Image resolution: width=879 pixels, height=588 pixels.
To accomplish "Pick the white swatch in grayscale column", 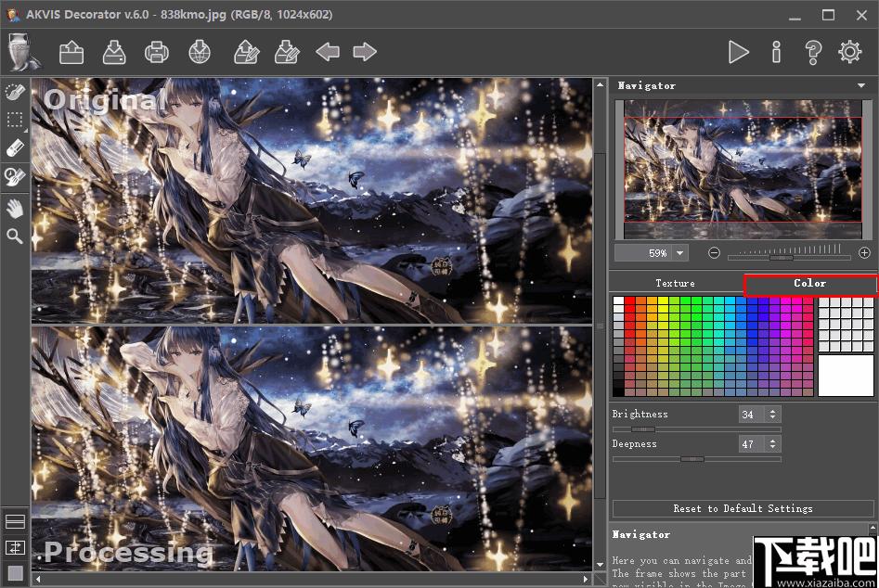I will pos(618,300).
